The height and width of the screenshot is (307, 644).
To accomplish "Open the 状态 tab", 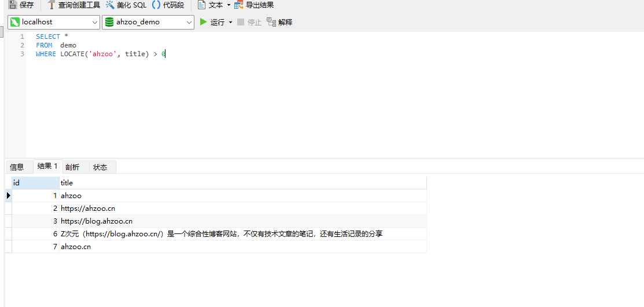I will tap(100, 167).
